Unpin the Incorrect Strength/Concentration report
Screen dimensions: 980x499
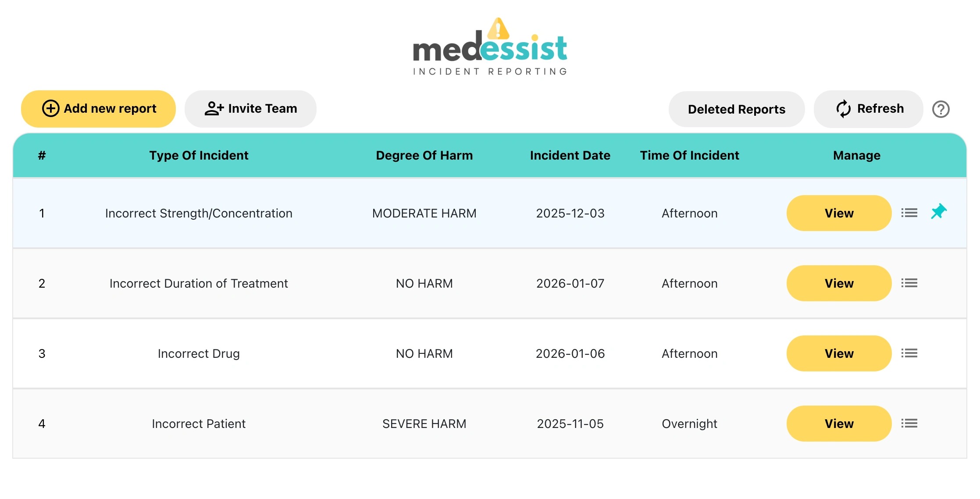pos(938,212)
